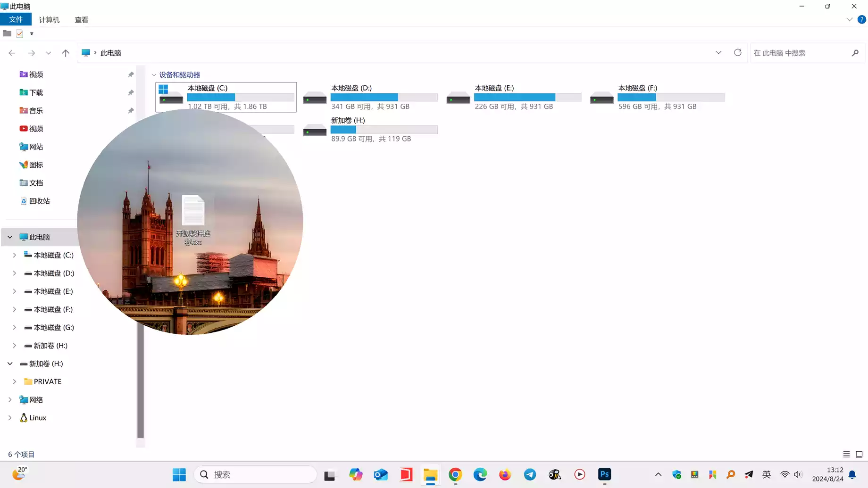
Task: Collapse the 设备和驱动器 group header
Action: (x=154, y=75)
